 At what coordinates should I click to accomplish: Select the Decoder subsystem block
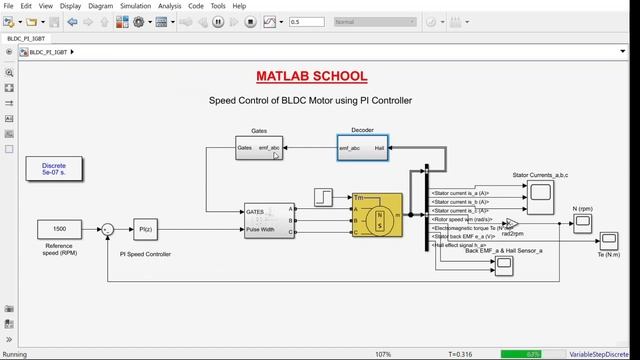click(x=362, y=148)
